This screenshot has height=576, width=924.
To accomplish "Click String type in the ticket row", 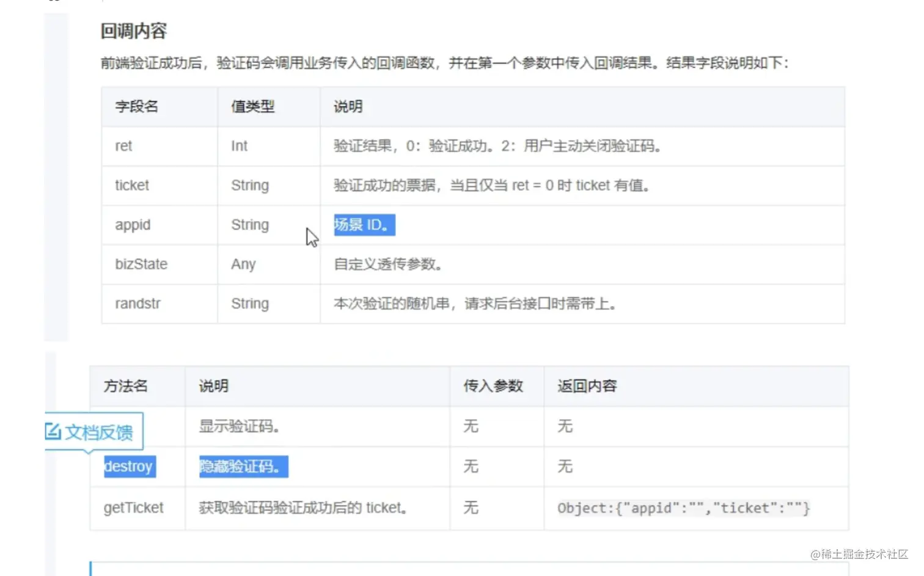I will (x=250, y=185).
